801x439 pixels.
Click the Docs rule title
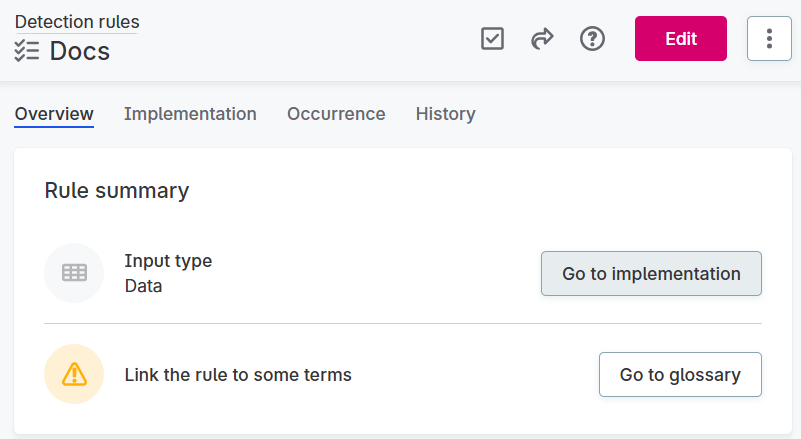(x=80, y=51)
